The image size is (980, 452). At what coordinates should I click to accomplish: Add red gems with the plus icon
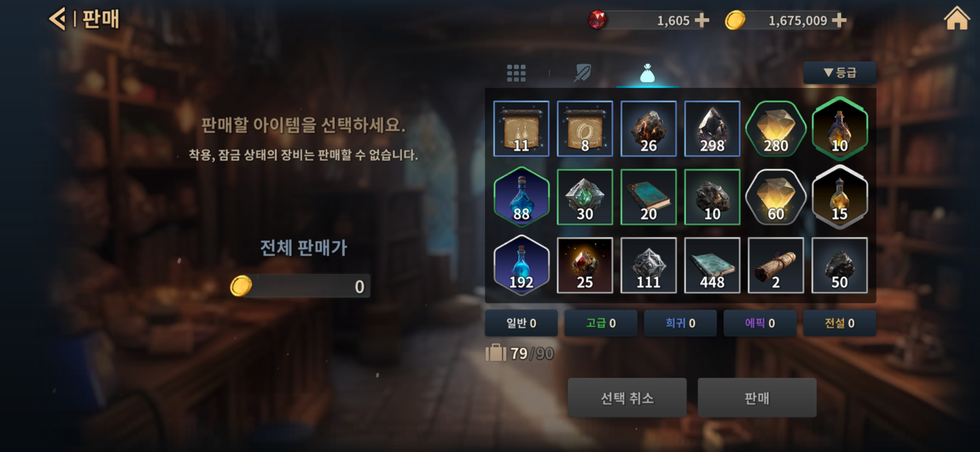coord(702,20)
